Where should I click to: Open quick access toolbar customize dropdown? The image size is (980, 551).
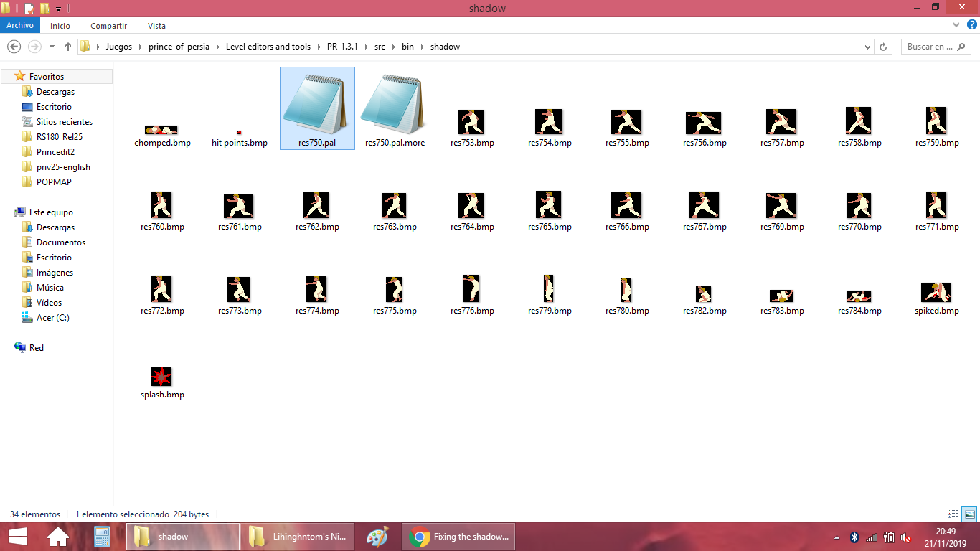(59, 9)
